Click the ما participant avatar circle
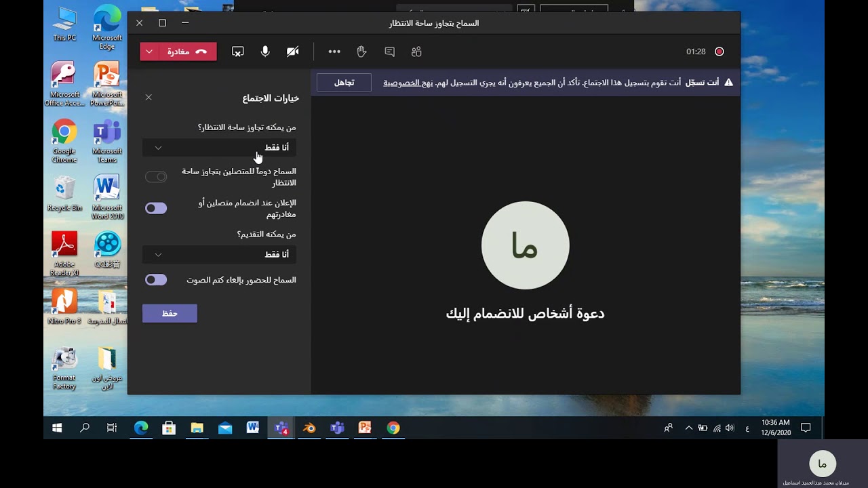The height and width of the screenshot is (488, 868). tap(526, 245)
